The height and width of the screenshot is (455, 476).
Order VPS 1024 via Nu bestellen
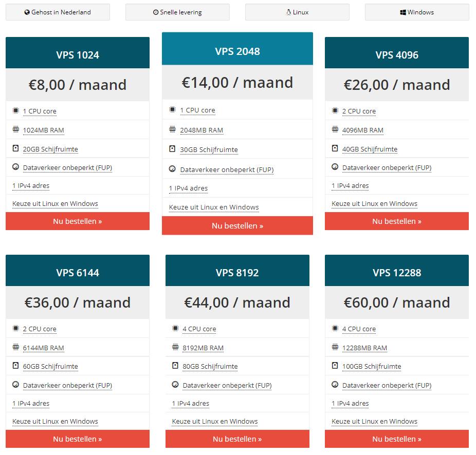pyautogui.click(x=78, y=221)
